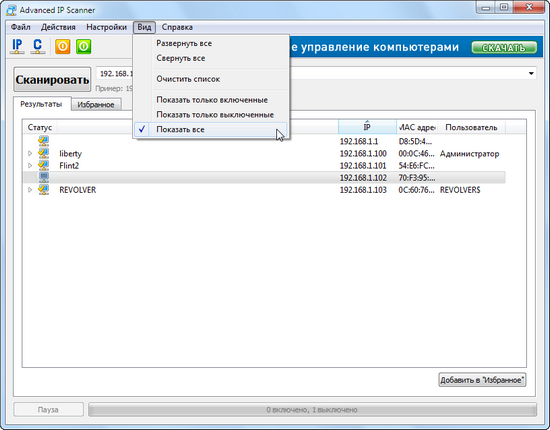
Task: Click the Сканировать button
Action: (x=52, y=80)
